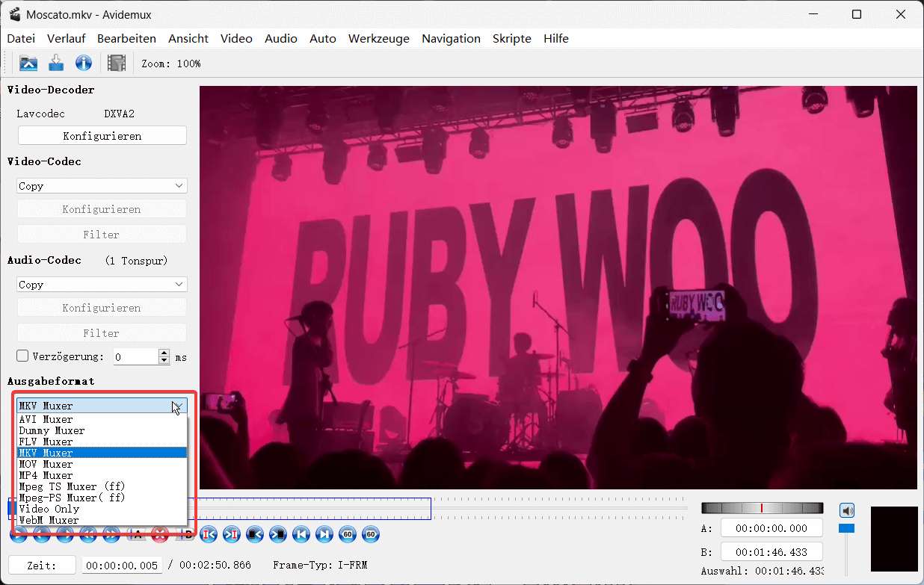This screenshot has width=924, height=585.
Task: Open a video file with the folder icon
Action: [28, 64]
